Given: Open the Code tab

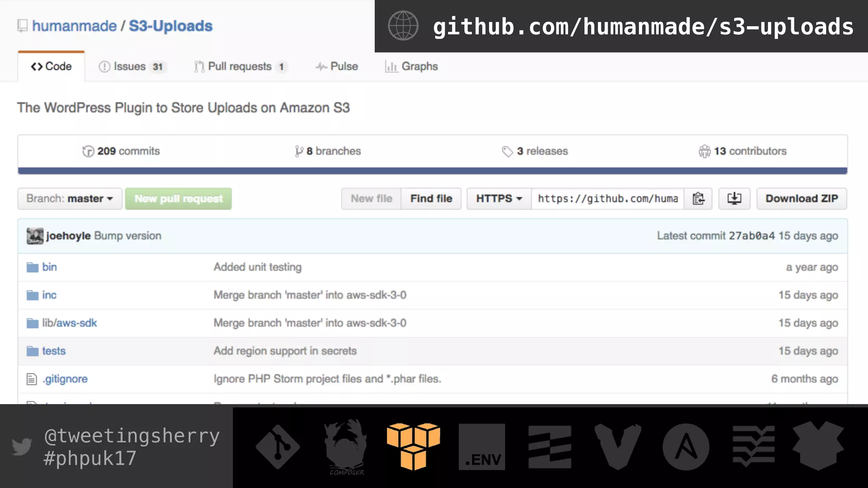Looking at the screenshot, I should [51, 67].
